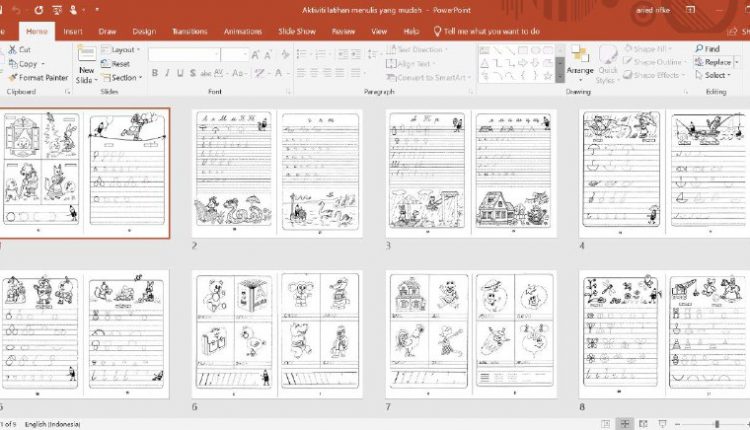Screen dimensions: 750x430
Task: Toggle Bold formatting
Action: click(155, 73)
